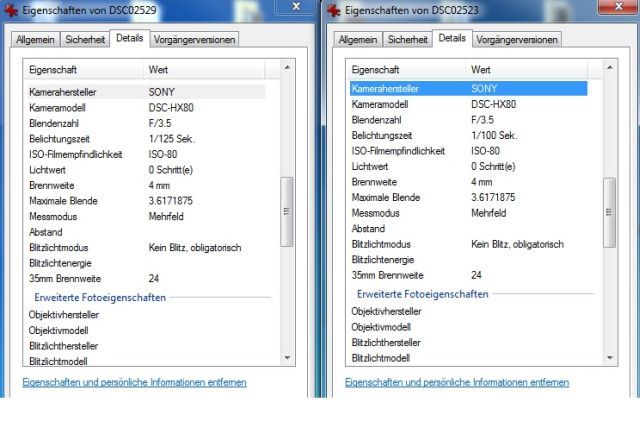Click the Blitzlichtmodell row in DSC02529
Viewport: 640px width, 427px height.
pyautogui.click(x=146, y=361)
